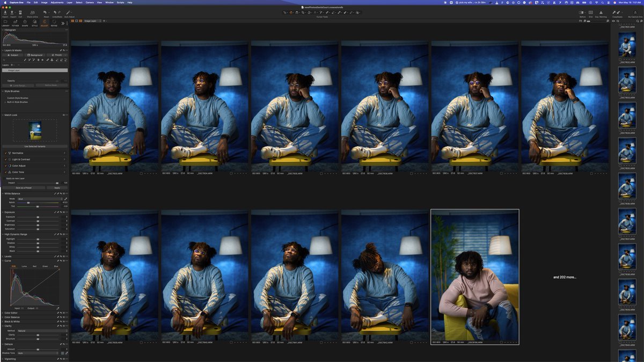Image resolution: width=644 pixels, height=362 pixels.
Task: Enable Apply as new Layer checkbox
Action: coord(4,178)
